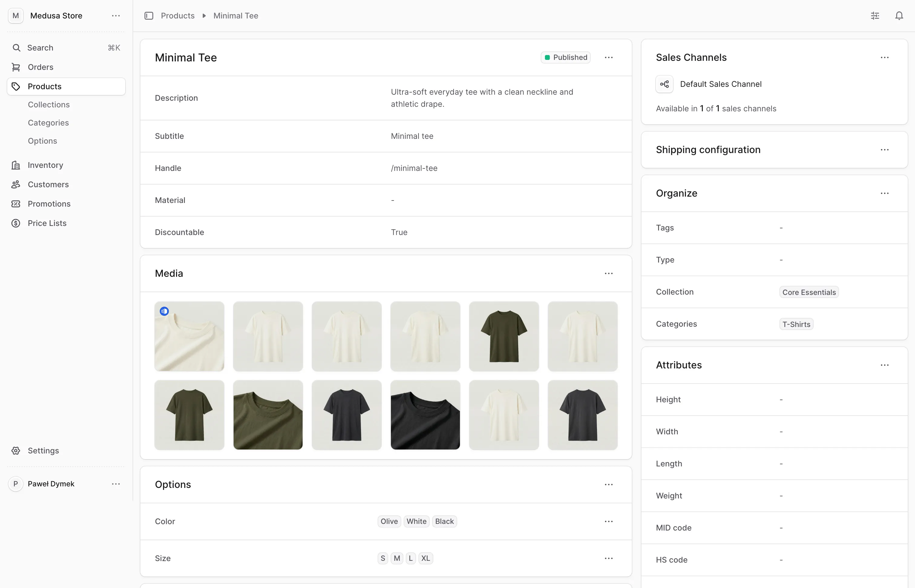The height and width of the screenshot is (588, 915).
Task: Open black collar closeup thumbnail
Action: click(425, 415)
